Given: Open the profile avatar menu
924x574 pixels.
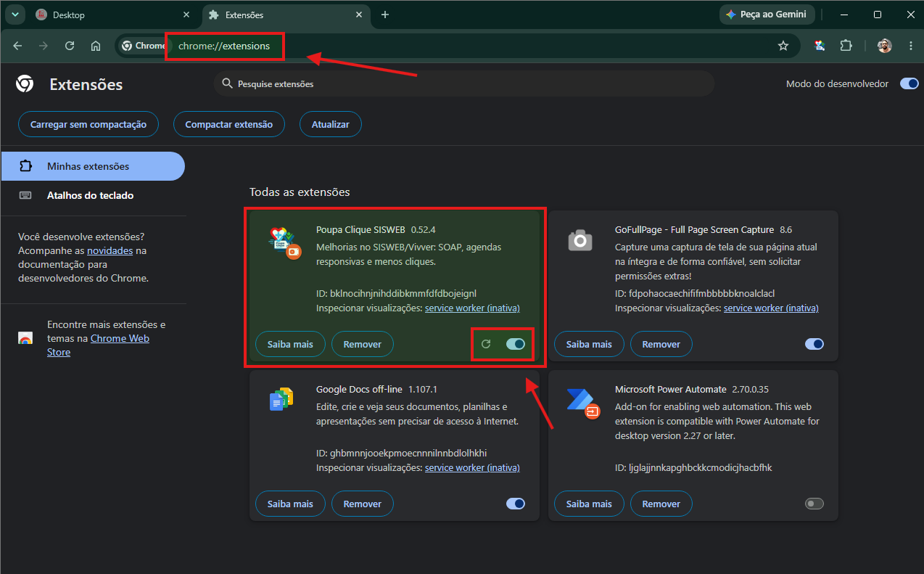Looking at the screenshot, I should (884, 46).
